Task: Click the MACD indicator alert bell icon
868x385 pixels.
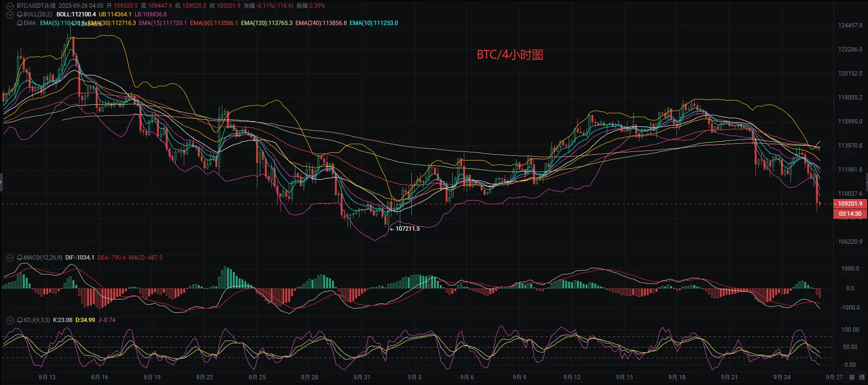Action: pos(20,258)
